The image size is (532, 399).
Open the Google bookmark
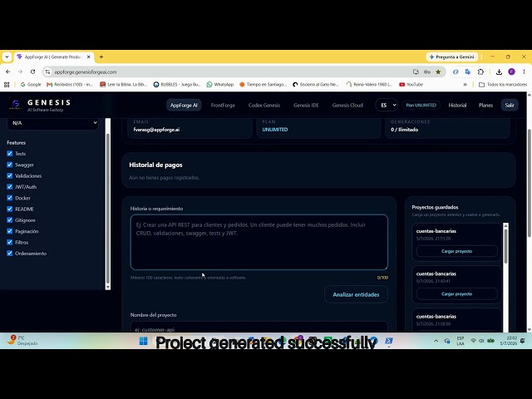[x=31, y=85]
